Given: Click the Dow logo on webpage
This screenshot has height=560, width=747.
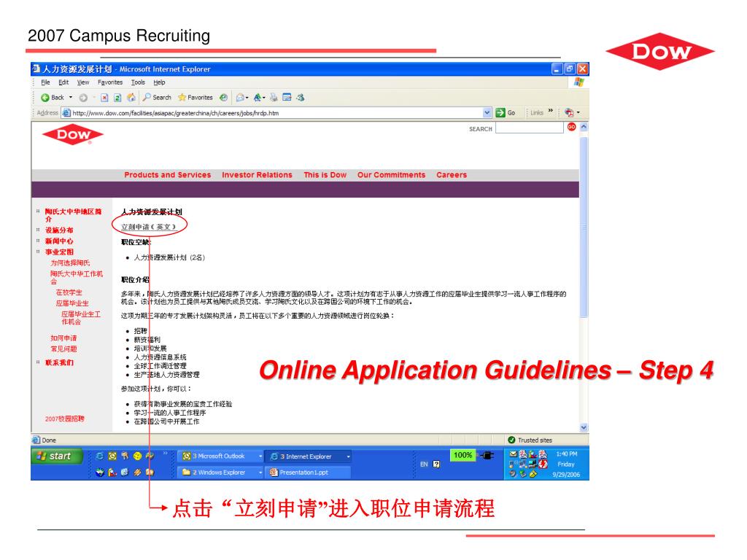Looking at the screenshot, I should [x=73, y=135].
